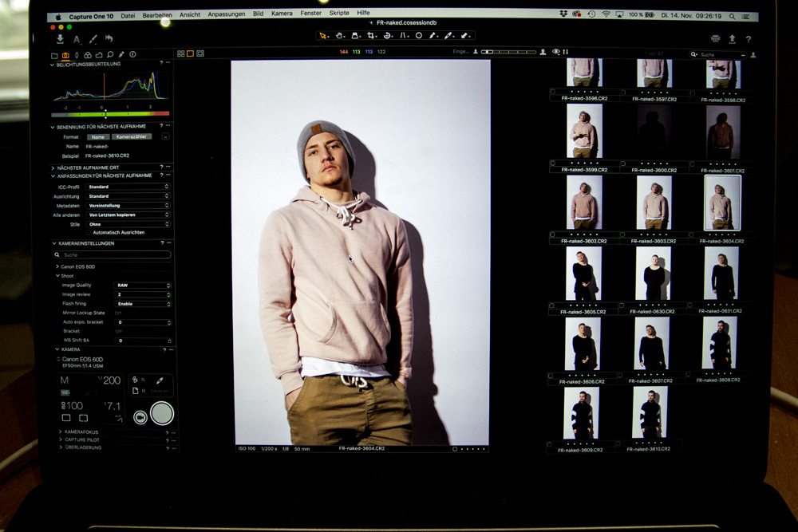Click the Kamerazähler naming token
The width and height of the screenshot is (798, 532).
pyautogui.click(x=132, y=136)
